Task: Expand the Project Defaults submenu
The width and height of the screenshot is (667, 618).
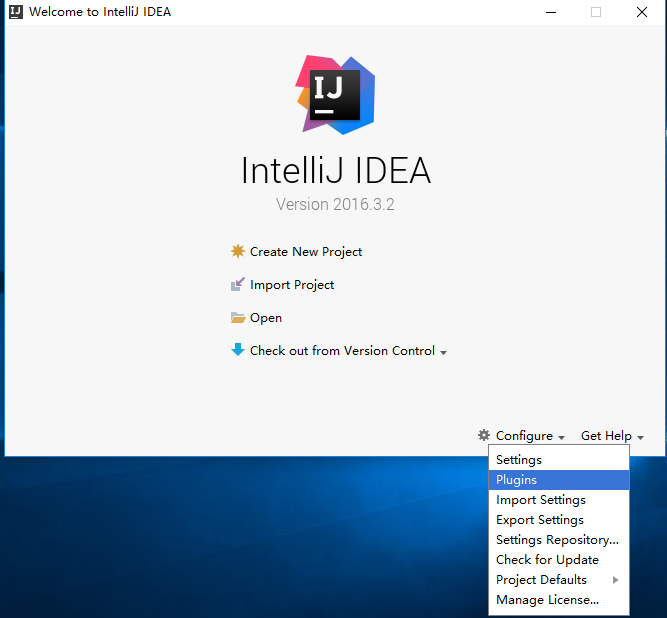Action: 559,580
